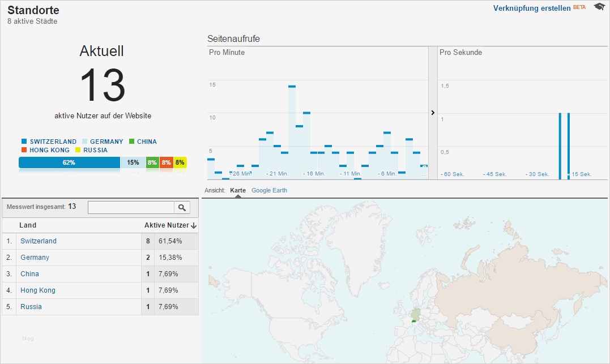Click the graduation cap help icon
Image resolution: width=610 pixels, height=364 pixels.
click(x=599, y=7)
